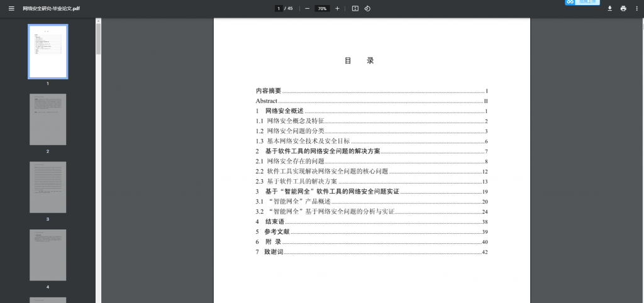Open the '6 附录' contents entry
Viewport: 644px width, 303px height.
point(372,242)
